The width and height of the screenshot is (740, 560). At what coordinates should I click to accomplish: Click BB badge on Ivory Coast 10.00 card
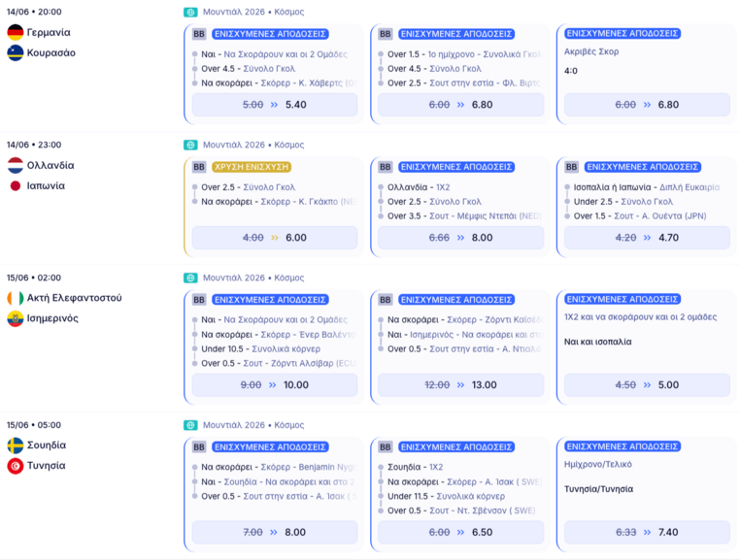click(199, 300)
